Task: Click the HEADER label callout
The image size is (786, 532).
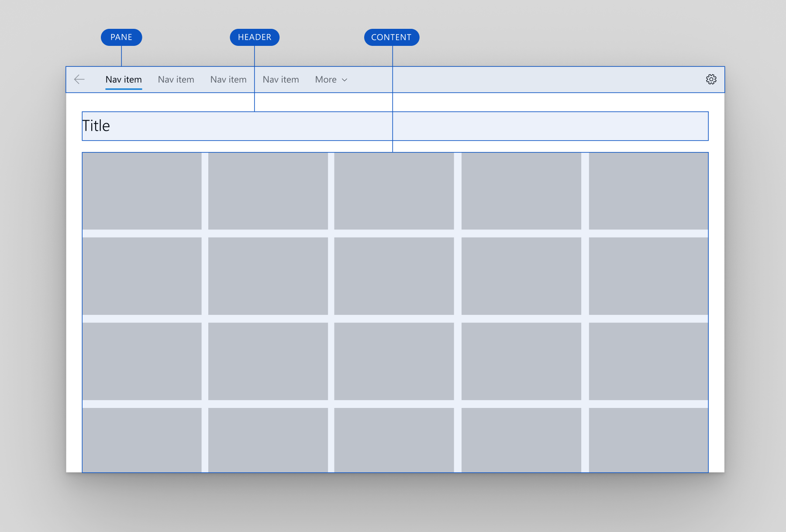Action: click(x=255, y=37)
